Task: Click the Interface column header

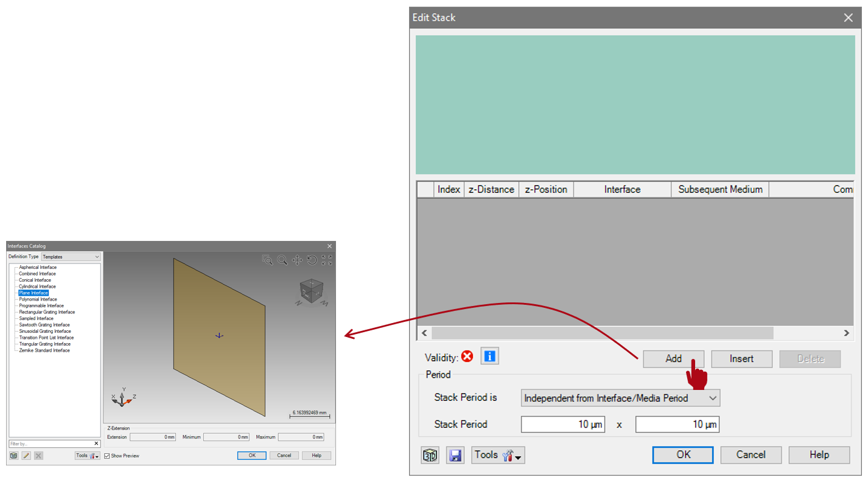Action: (622, 189)
